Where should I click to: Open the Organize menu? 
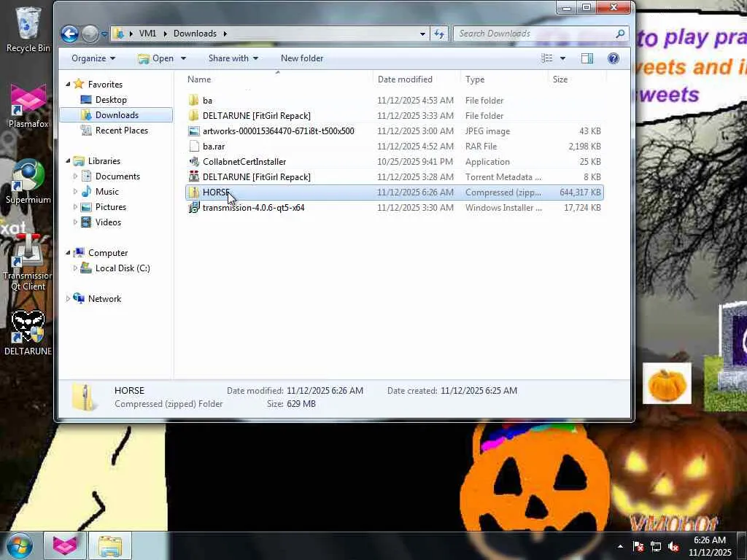[93, 58]
